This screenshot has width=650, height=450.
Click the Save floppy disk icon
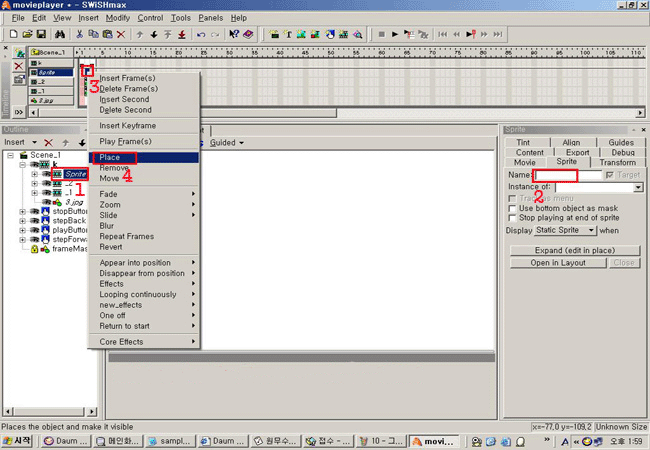tap(41, 34)
